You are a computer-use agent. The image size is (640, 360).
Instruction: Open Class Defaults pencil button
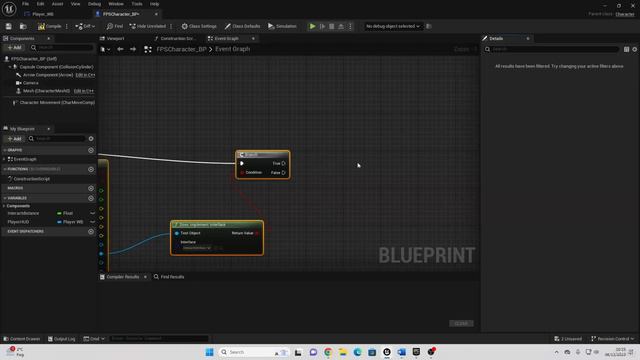242,26
